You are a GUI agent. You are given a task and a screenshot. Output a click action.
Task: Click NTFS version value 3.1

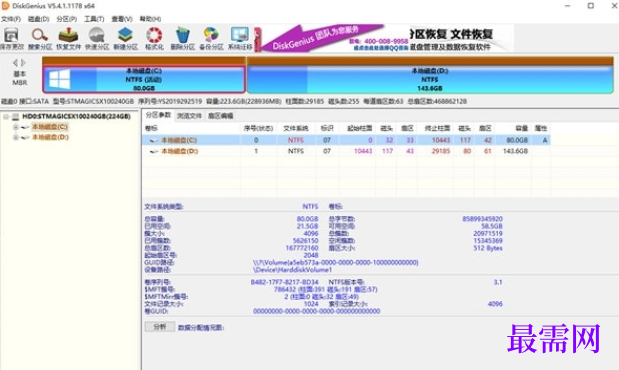498,282
